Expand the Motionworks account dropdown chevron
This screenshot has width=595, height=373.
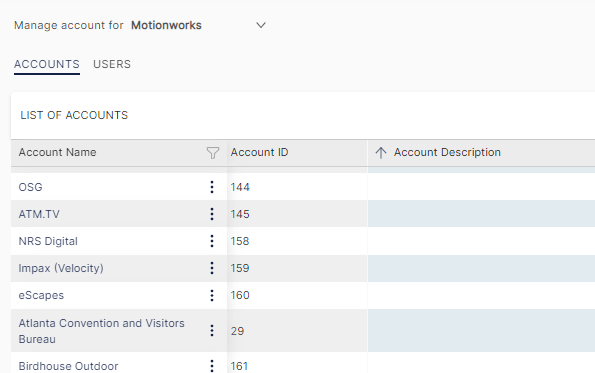tap(261, 25)
